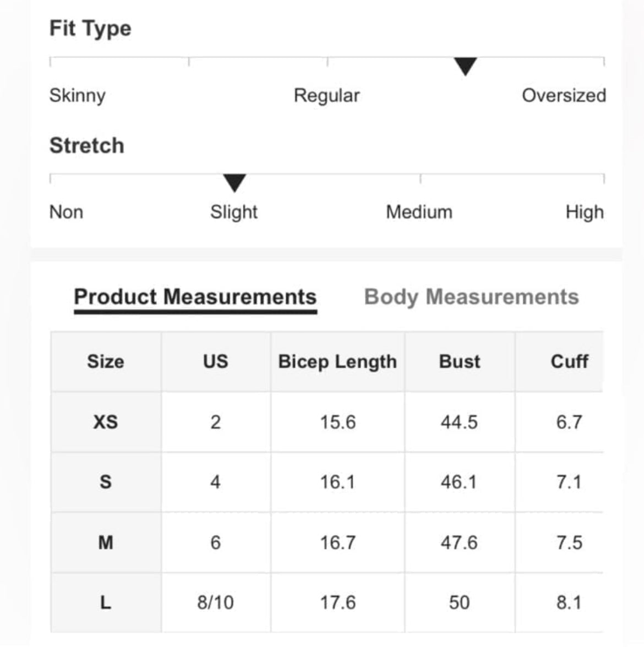Click the Bust column header

point(460,361)
